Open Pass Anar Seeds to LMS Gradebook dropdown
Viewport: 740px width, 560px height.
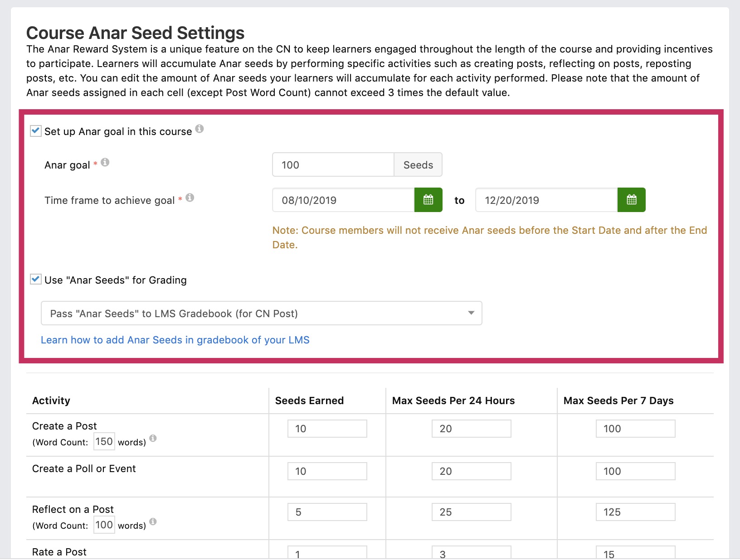pos(262,313)
